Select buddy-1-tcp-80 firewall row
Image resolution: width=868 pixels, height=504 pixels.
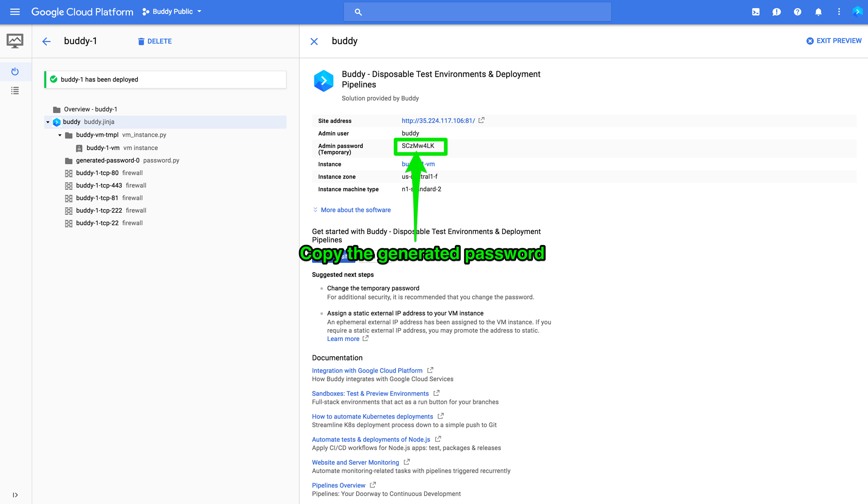pyautogui.click(x=109, y=173)
